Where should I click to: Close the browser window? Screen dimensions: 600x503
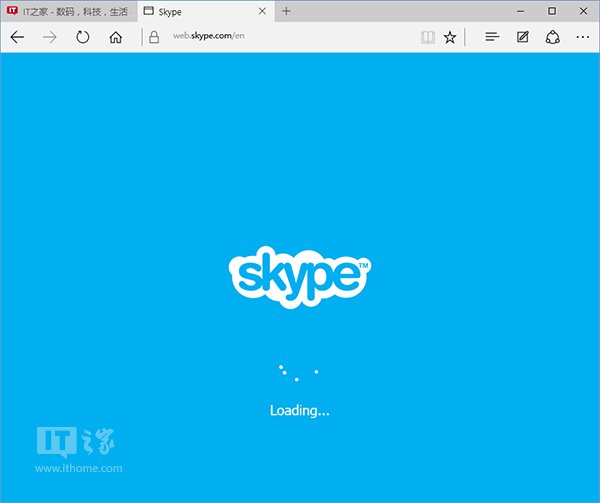coord(583,11)
